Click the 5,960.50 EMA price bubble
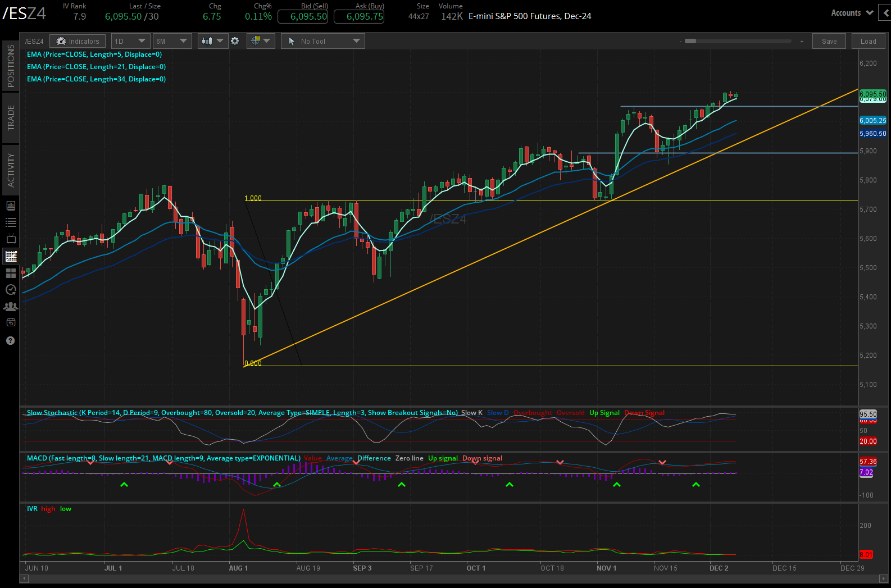The height and width of the screenshot is (588, 891). coord(872,134)
